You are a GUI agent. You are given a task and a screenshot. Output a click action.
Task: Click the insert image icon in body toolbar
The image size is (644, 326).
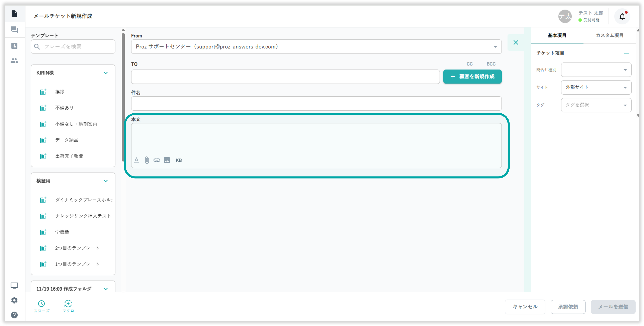(x=167, y=160)
